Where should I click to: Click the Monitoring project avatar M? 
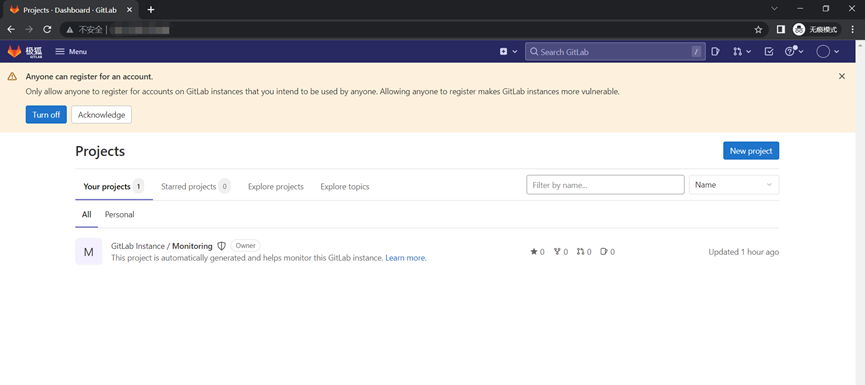[x=89, y=252]
